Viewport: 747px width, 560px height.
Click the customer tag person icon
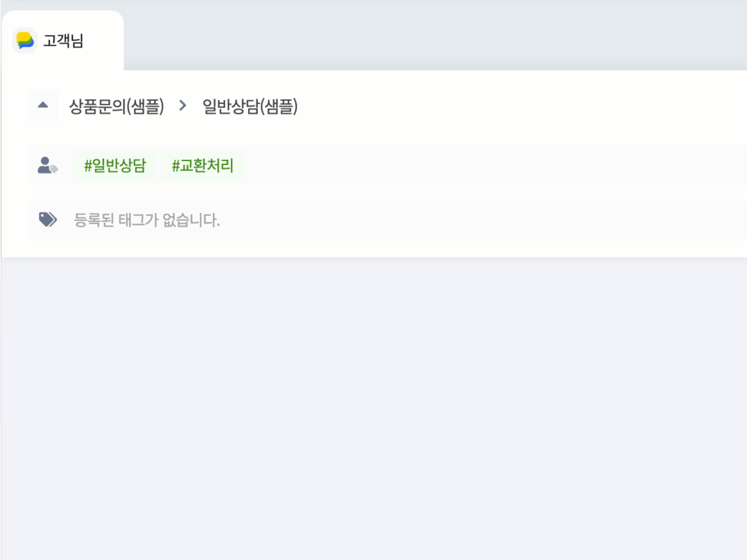pyautogui.click(x=47, y=165)
